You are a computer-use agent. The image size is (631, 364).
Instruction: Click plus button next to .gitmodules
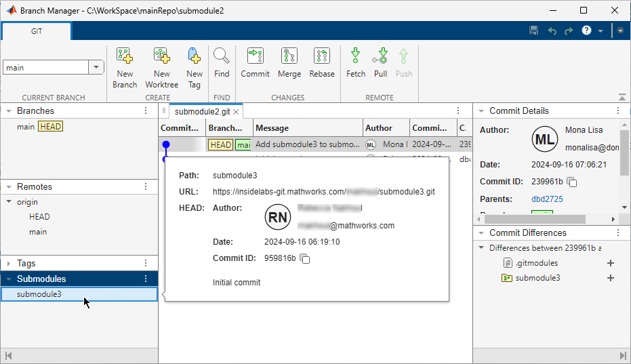click(610, 263)
